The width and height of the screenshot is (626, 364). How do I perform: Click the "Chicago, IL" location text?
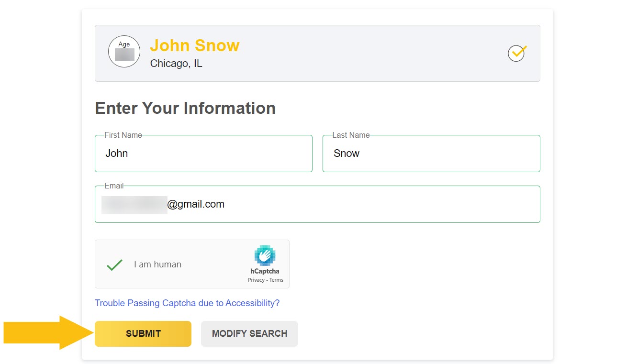point(176,64)
